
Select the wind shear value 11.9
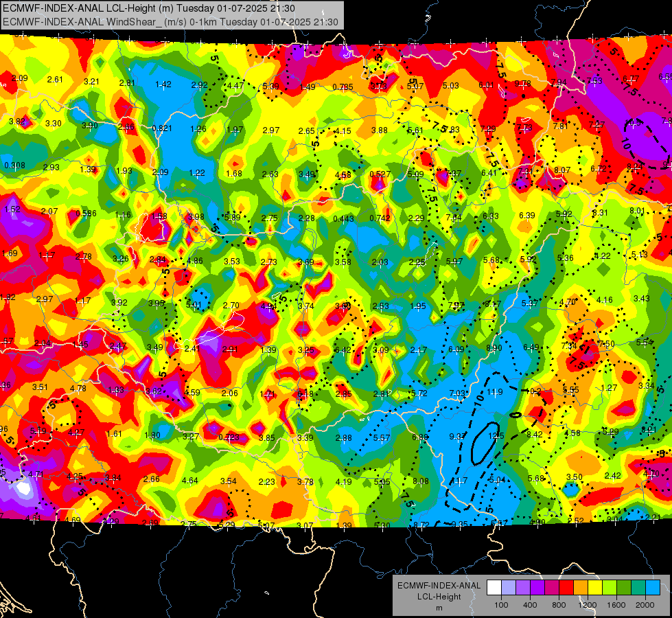495,391
